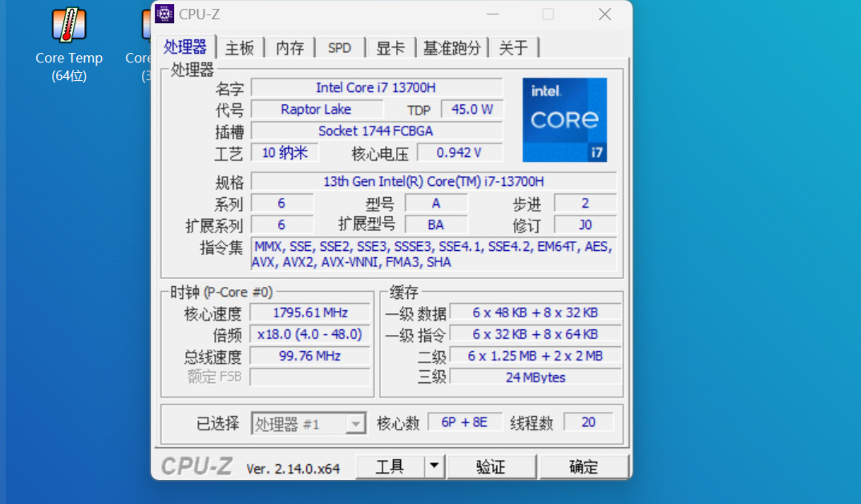
Task: Click the 1795.61 MHz core speed value
Action: point(310,312)
